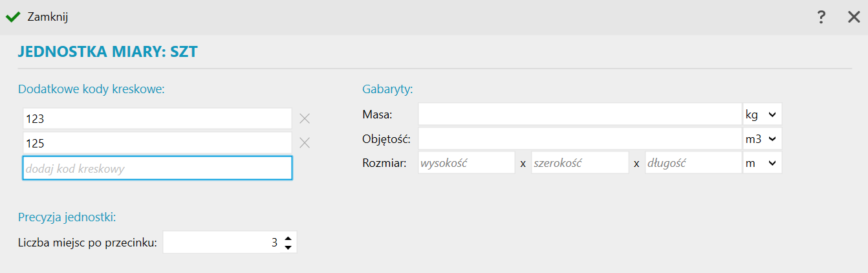Click the Liczba miejsc po przecinku field
This screenshot has height=273, width=868.
click(221, 243)
